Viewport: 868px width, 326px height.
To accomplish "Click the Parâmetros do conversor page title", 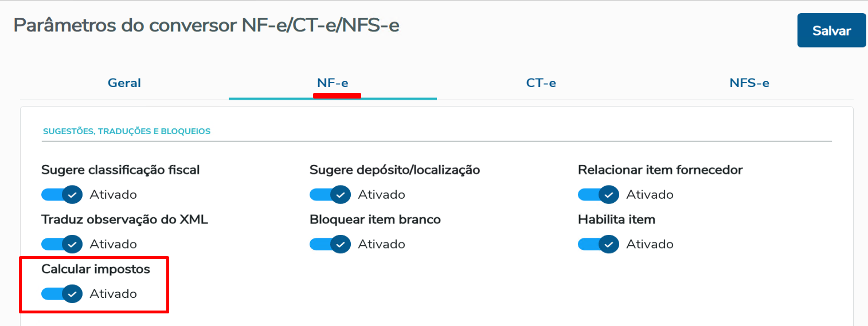I will point(206,26).
